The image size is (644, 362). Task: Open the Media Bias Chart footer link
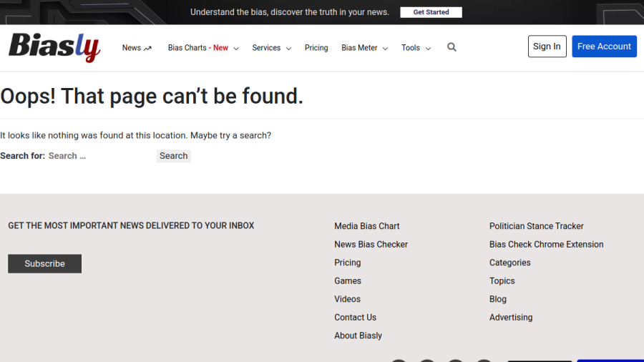(367, 226)
